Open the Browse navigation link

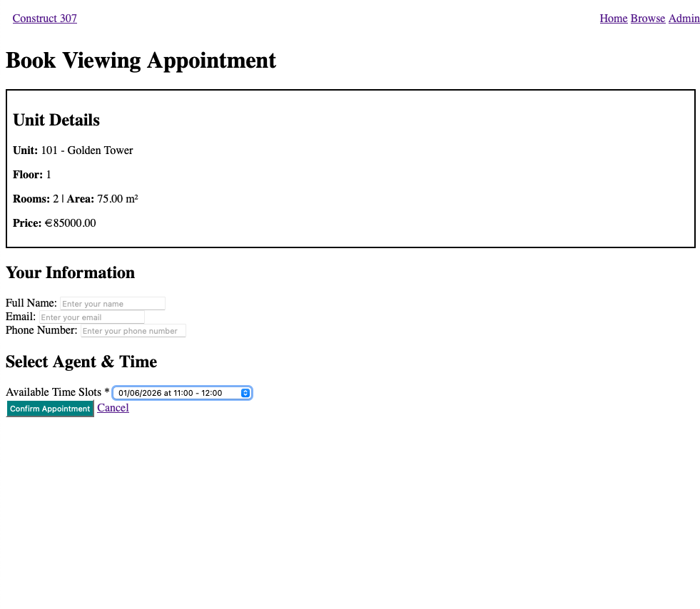pyautogui.click(x=647, y=19)
